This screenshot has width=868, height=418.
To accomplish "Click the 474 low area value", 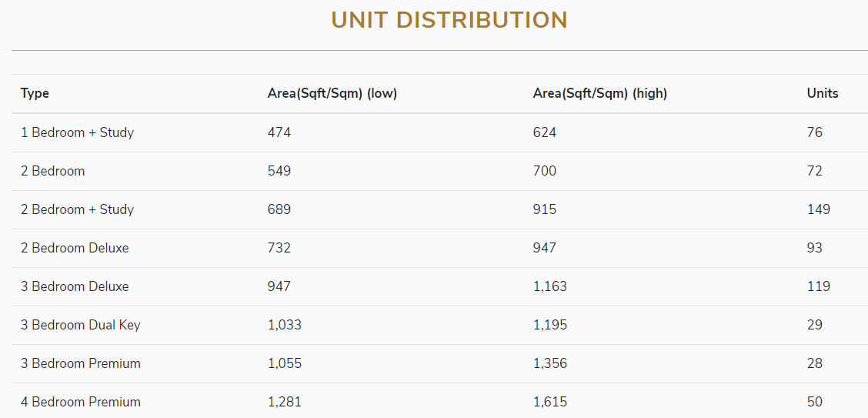I will [279, 132].
